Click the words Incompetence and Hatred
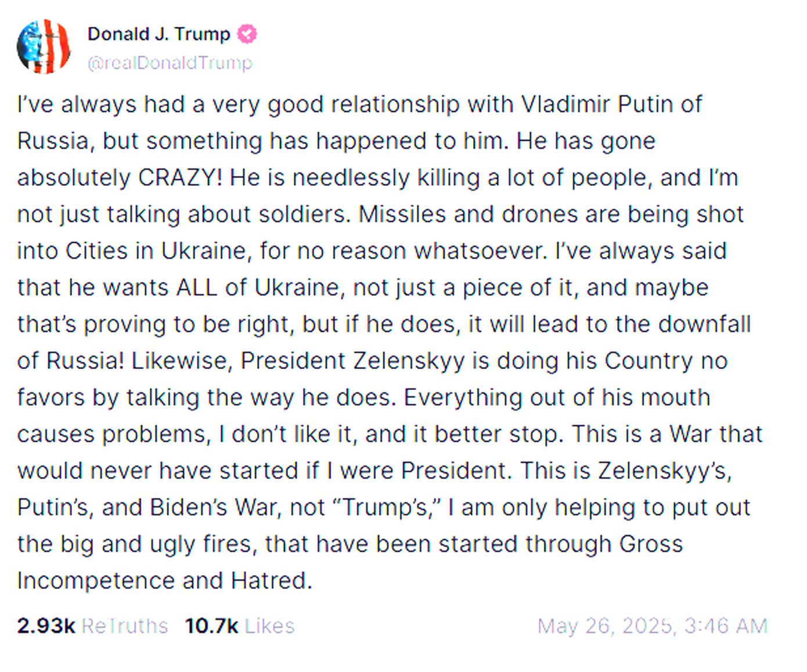 pos(164,581)
